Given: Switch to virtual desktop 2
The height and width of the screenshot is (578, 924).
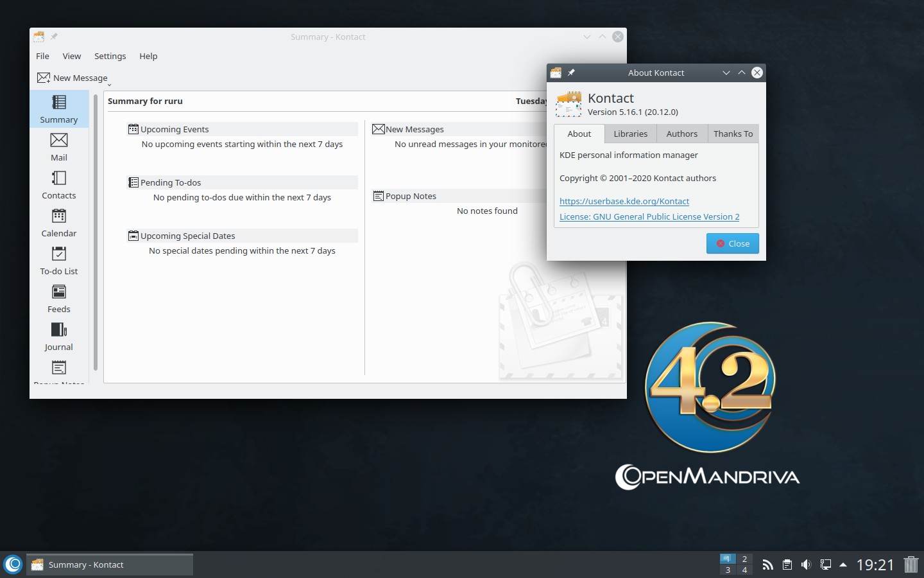Looking at the screenshot, I should pyautogui.click(x=744, y=559).
